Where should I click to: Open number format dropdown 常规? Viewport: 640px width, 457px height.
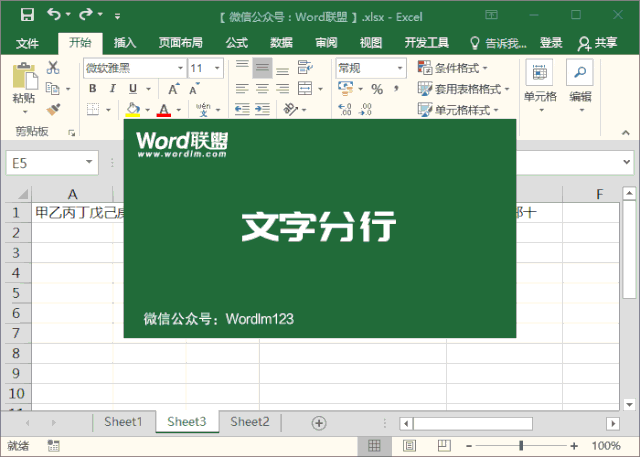click(400, 68)
